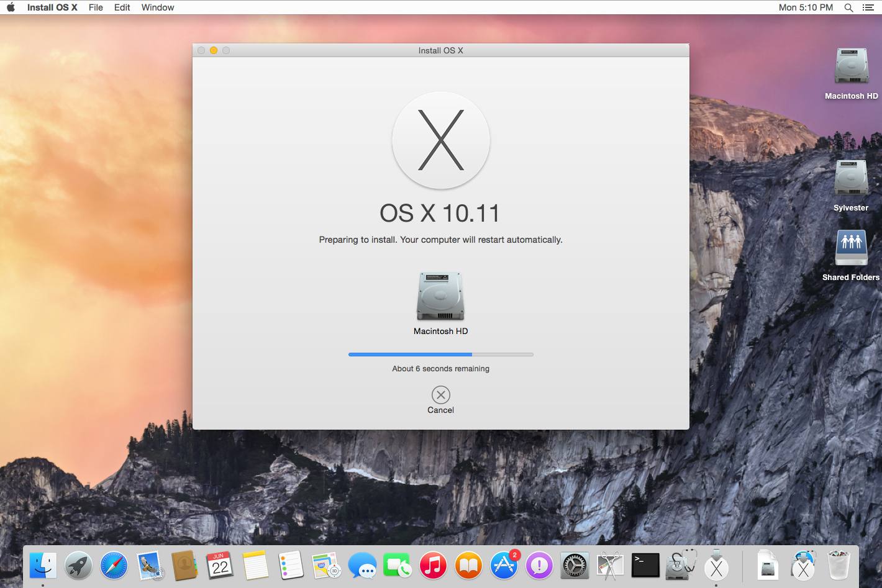Open the Edit menu

pos(122,7)
